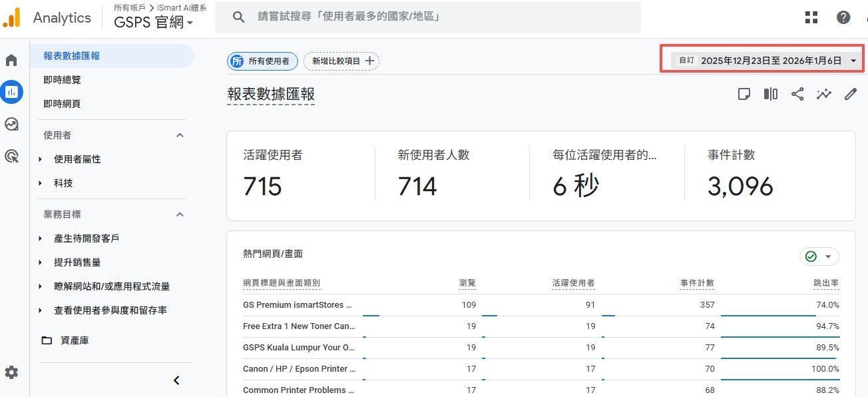The width and height of the screenshot is (868, 397).
Task: Open the Help question mark icon
Action: (843, 17)
